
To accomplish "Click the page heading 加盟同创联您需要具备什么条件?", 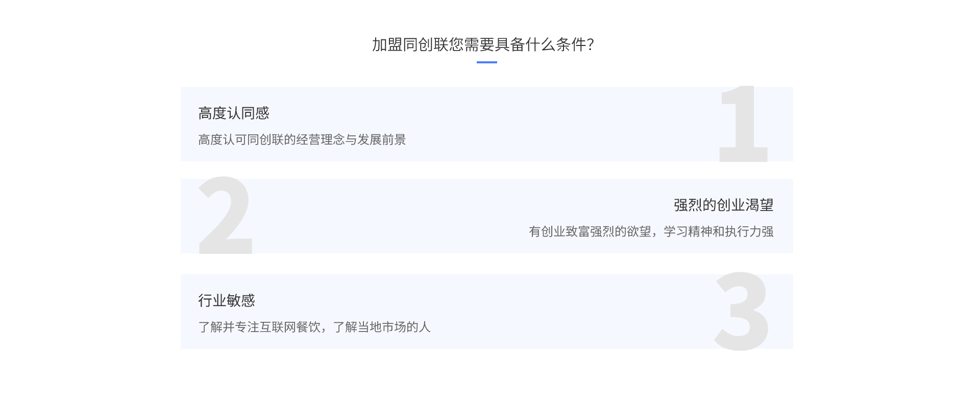I will pyautogui.click(x=483, y=45).
